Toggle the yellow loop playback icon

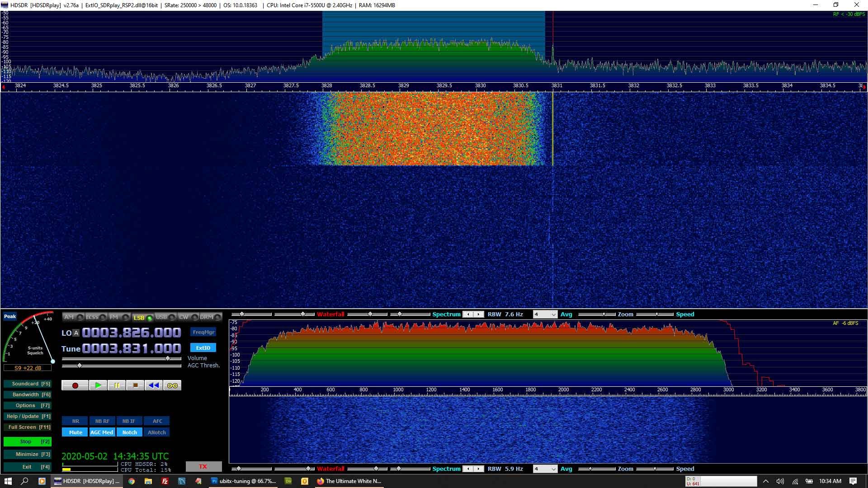point(172,385)
